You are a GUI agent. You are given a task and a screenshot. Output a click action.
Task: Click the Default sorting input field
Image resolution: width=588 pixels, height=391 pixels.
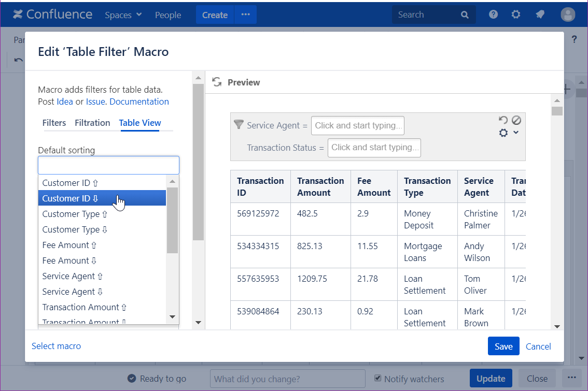[x=108, y=165]
